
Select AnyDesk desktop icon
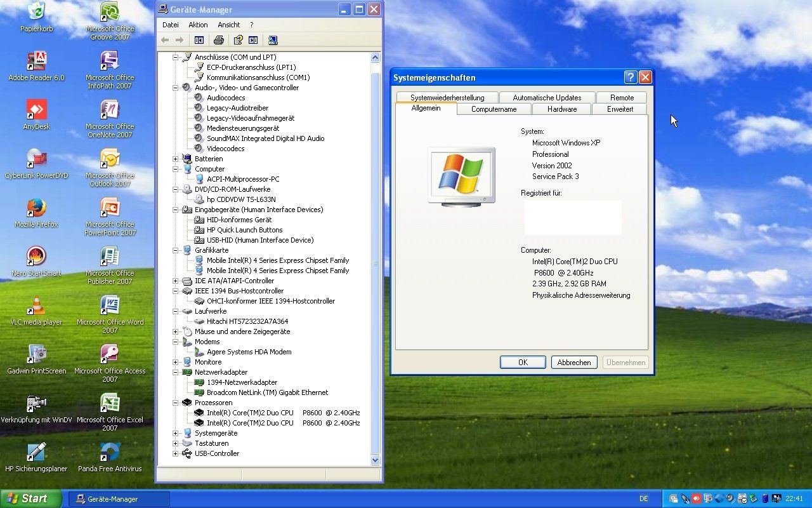click(x=36, y=115)
